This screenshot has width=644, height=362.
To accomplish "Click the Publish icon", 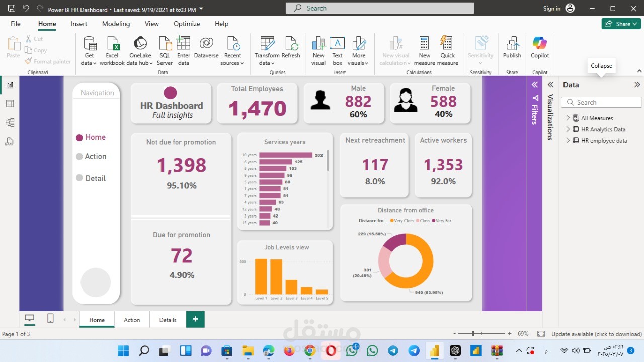I will (512, 48).
